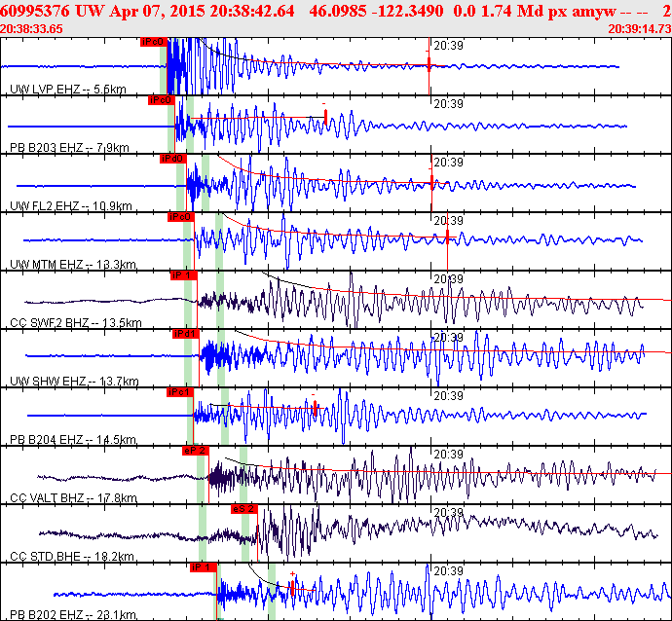Select the iPc0 pick flag on LVP trace
This screenshot has height=621, width=672.
(154, 42)
